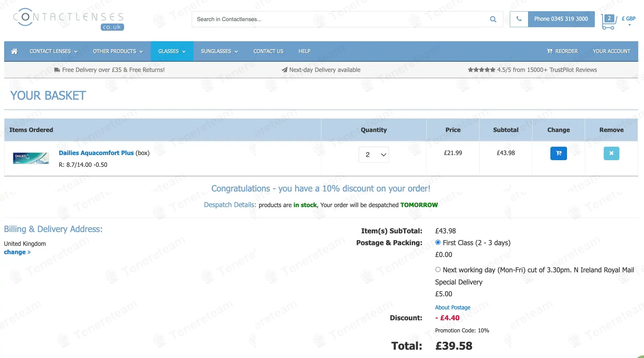Open the shopping basket cart icon
This screenshot has width=644, height=358.
(x=609, y=22)
